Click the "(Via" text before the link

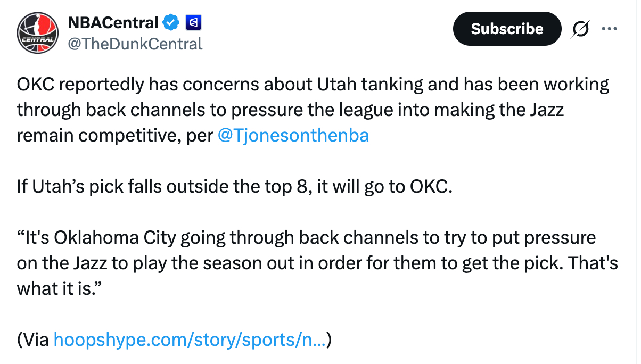34,340
